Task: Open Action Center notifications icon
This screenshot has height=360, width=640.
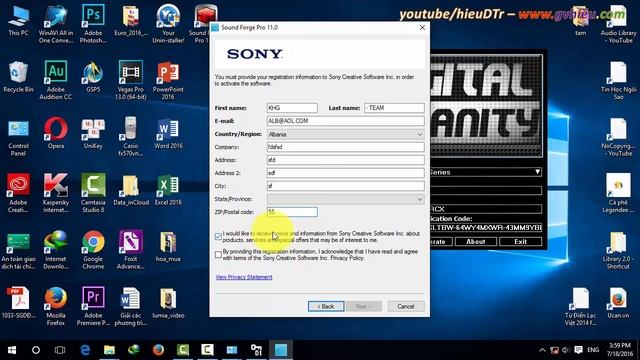Action: point(578,350)
